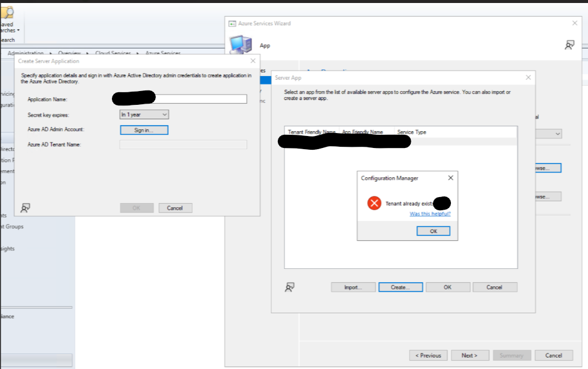The height and width of the screenshot is (369, 588).
Task: Click the Summary button in Azure Services Wizard
Action: pyautogui.click(x=512, y=355)
